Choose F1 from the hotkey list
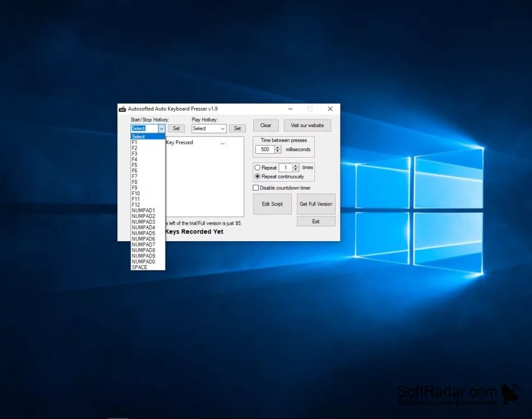Image resolution: width=532 pixels, height=419 pixels. click(x=148, y=142)
